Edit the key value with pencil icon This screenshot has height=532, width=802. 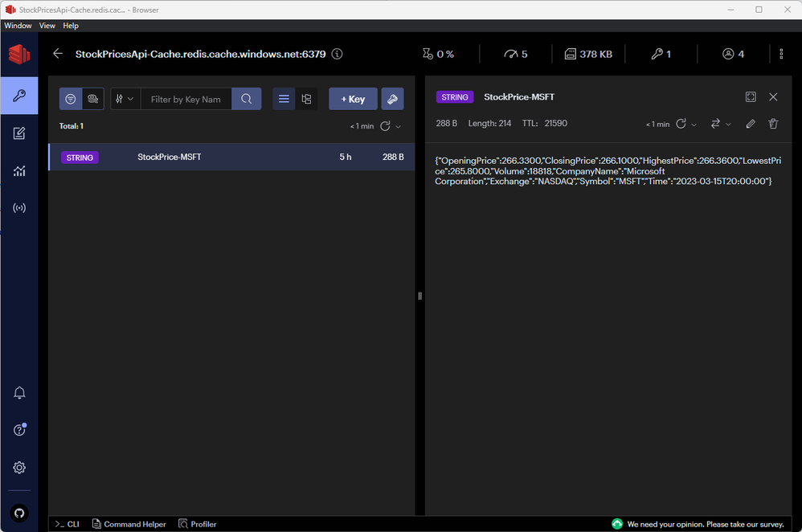point(751,123)
